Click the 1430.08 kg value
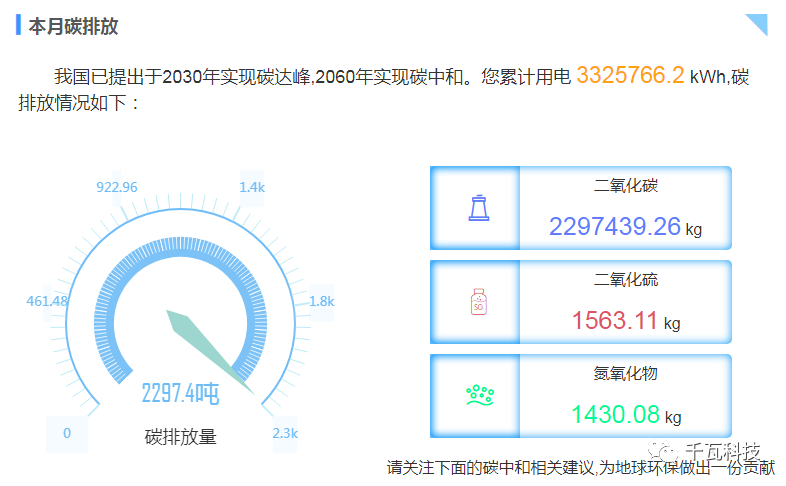This screenshot has width=786, height=486. tap(625, 414)
